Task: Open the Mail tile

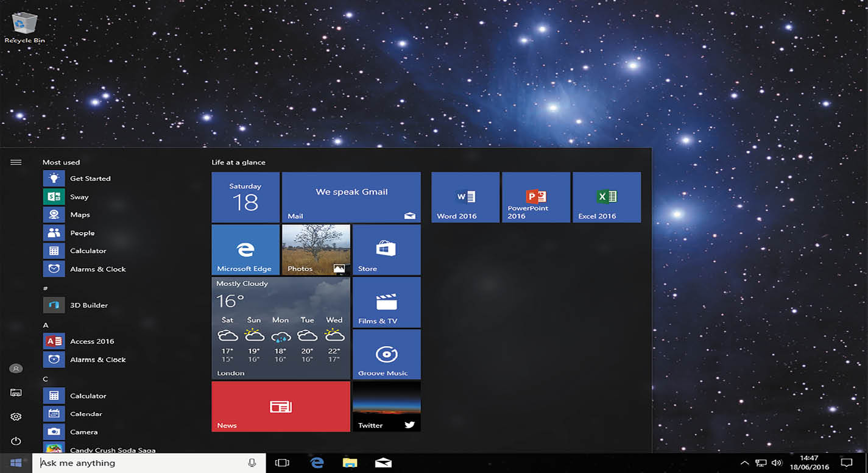Action: [351, 197]
